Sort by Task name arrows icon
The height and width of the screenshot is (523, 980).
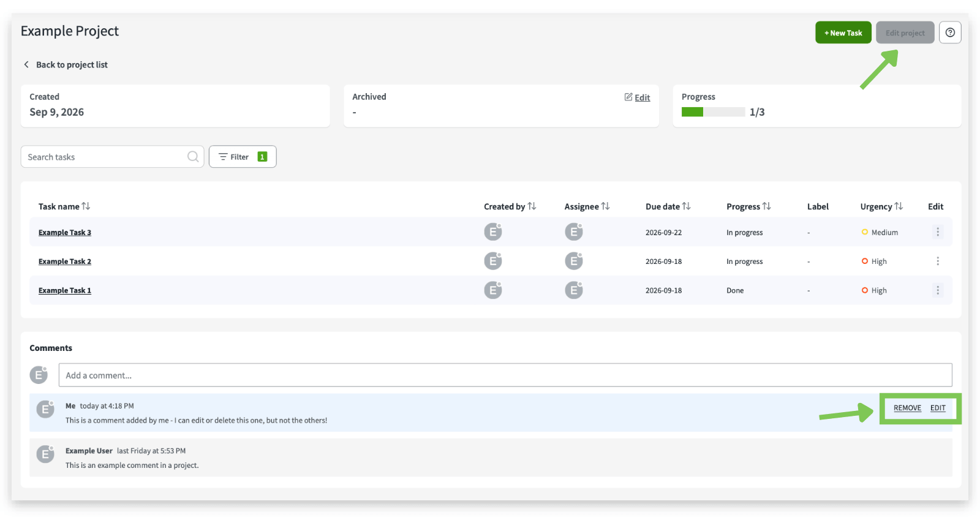(x=86, y=206)
